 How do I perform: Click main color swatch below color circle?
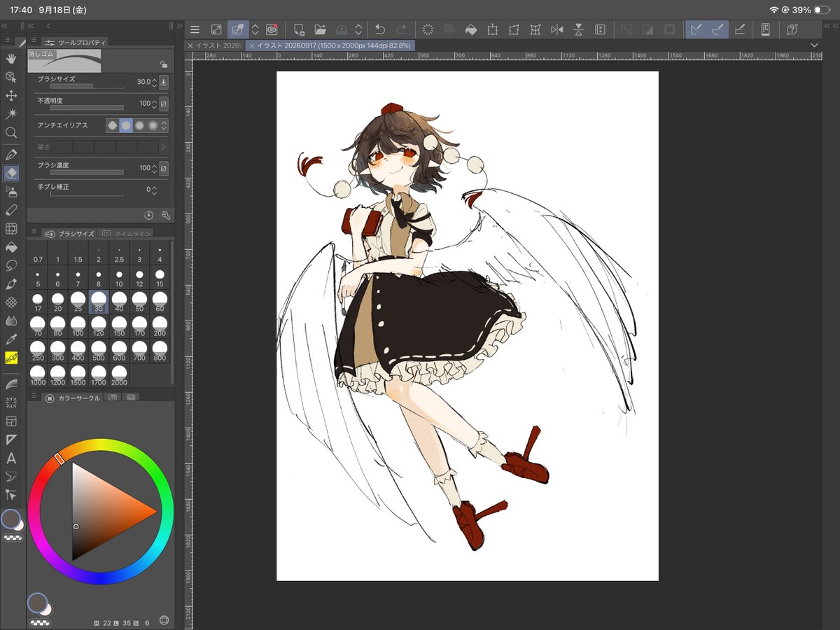coord(36,602)
